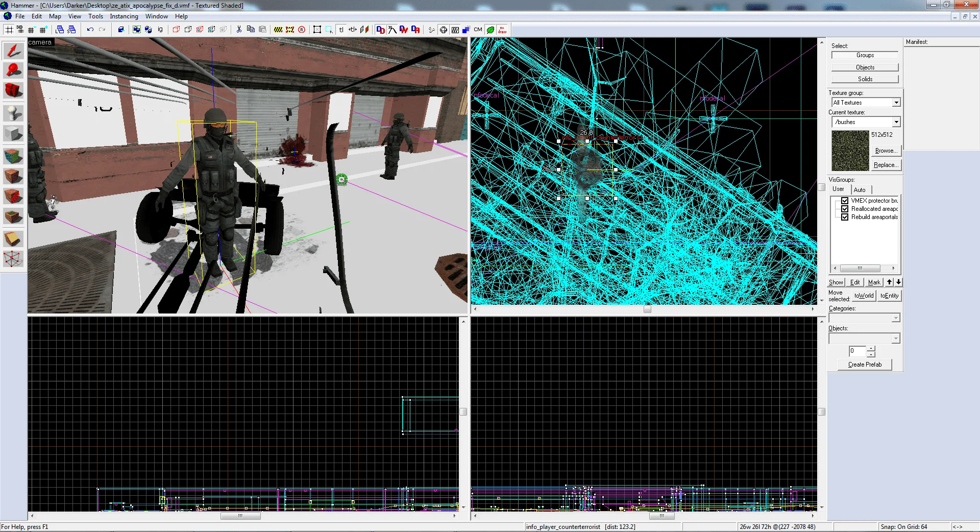Toggle Rebuild areaportals visgroup checkbox

845,217
